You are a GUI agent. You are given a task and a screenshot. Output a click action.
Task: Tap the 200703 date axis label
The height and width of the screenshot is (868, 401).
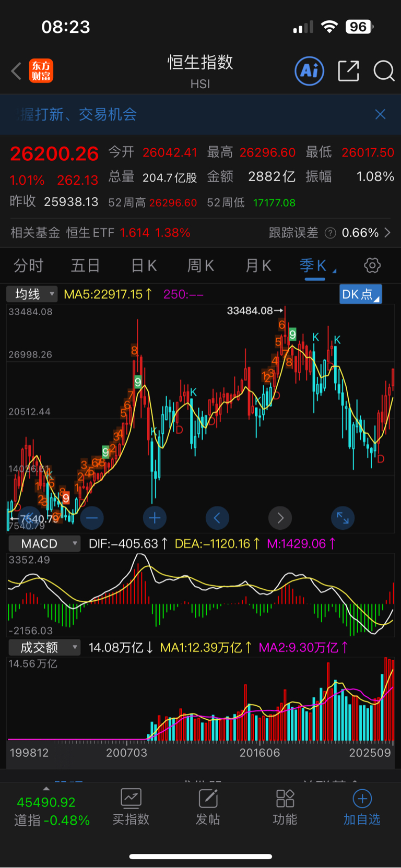(126, 753)
